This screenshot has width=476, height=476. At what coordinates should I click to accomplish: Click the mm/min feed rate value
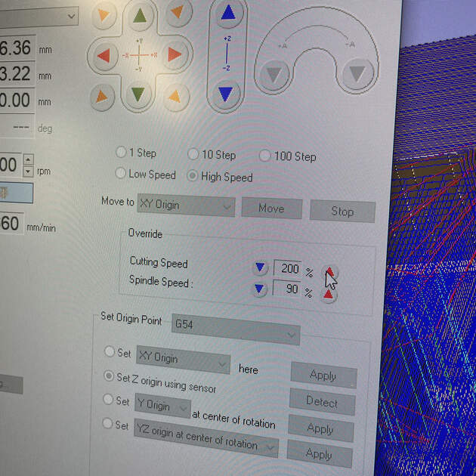click(x=11, y=223)
